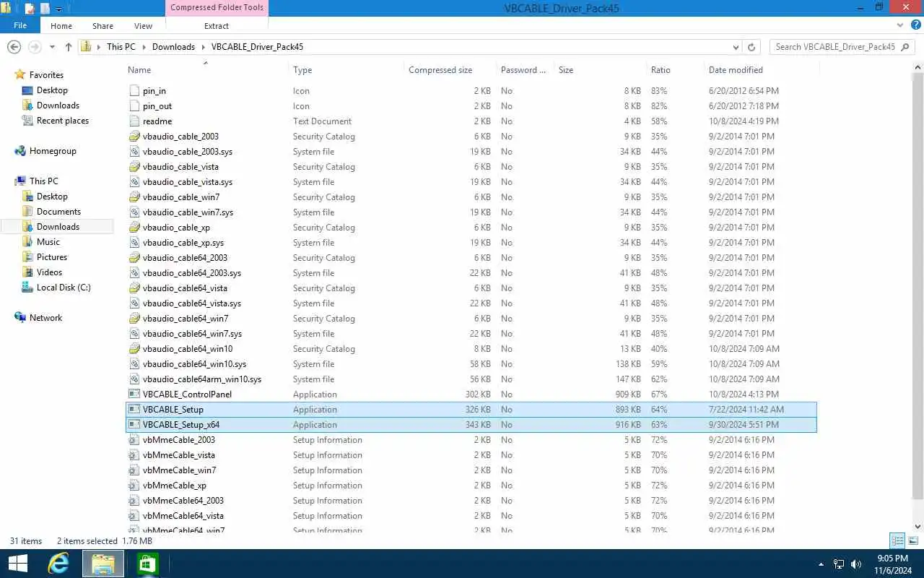924x578 pixels.
Task: Expand Downloads path segment arrow
Action: (203, 47)
